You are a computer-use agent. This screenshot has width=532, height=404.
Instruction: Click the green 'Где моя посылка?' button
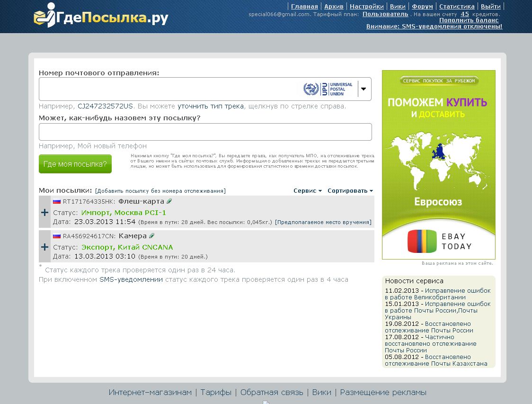tap(75, 164)
